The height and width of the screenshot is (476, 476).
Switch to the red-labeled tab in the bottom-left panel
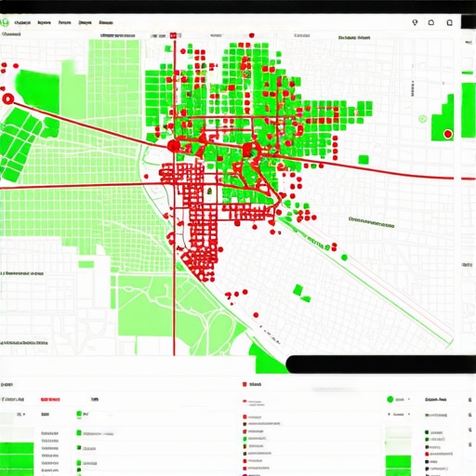tap(50, 400)
